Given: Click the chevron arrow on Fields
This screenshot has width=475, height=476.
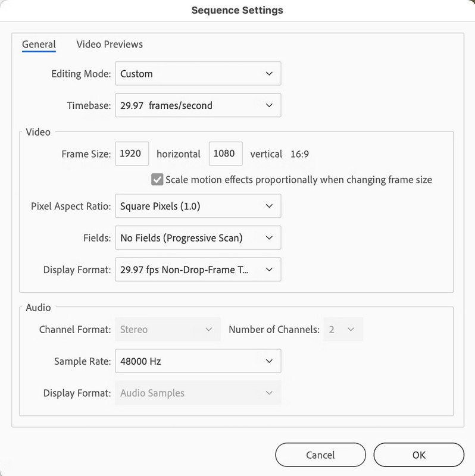Looking at the screenshot, I should [269, 237].
